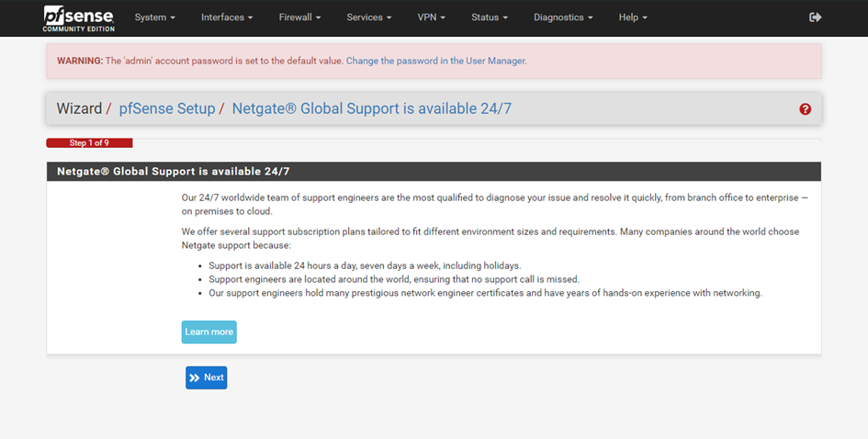This screenshot has height=439, width=868.
Task: Click the bullet about prestigious network engineer certificates
Action: click(486, 293)
